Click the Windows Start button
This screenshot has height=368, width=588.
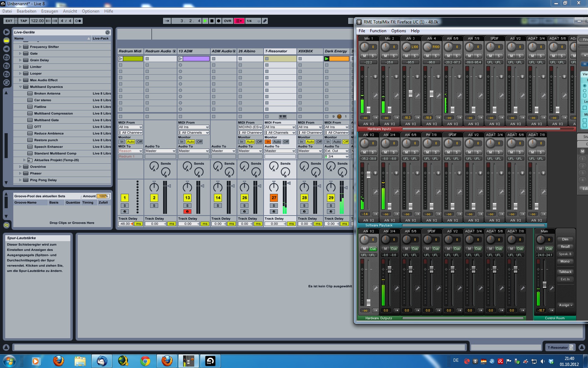[9, 361]
